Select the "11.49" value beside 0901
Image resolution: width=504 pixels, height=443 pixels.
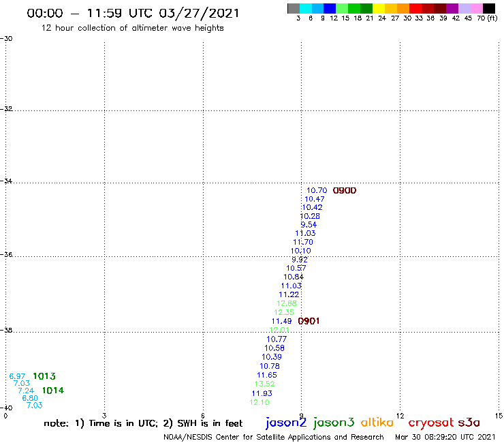[x=281, y=321]
